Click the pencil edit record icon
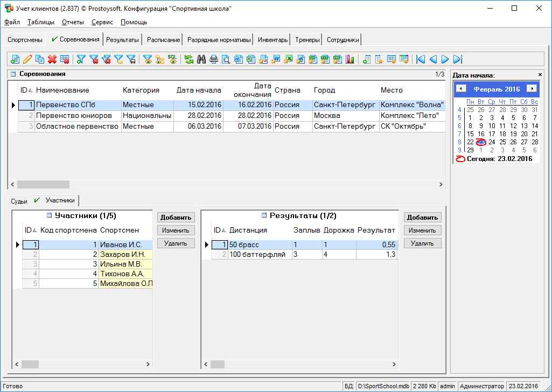 click(x=27, y=59)
